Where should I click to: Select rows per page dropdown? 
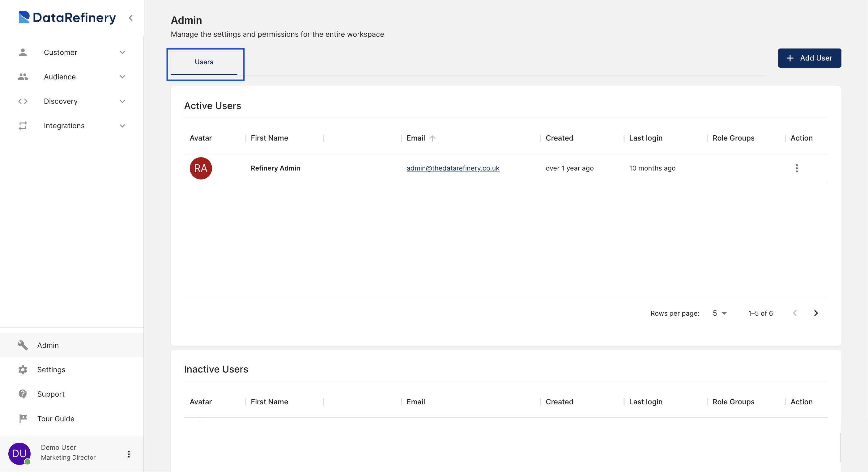(720, 313)
